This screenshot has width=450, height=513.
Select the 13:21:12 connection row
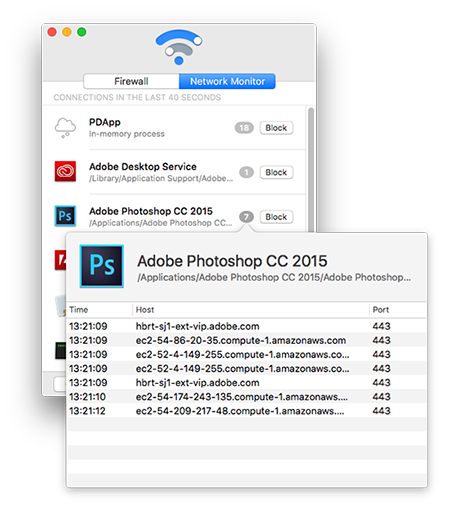[247, 411]
